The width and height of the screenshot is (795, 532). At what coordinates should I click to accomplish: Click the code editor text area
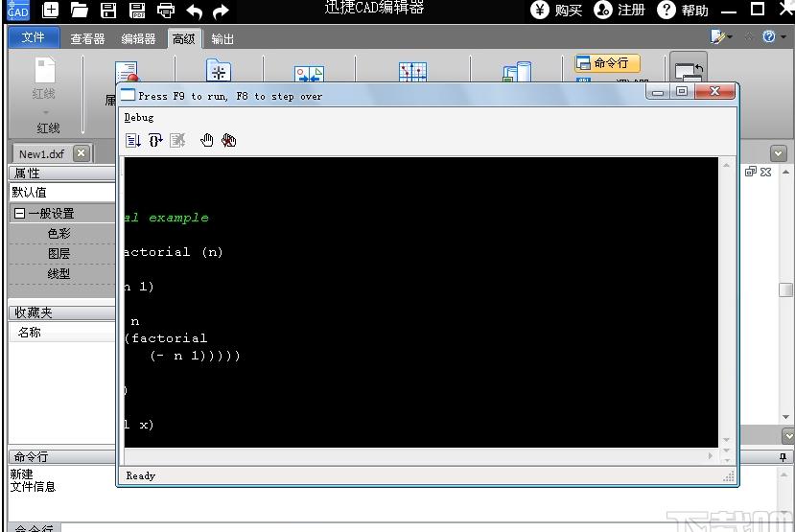pyautogui.click(x=421, y=302)
